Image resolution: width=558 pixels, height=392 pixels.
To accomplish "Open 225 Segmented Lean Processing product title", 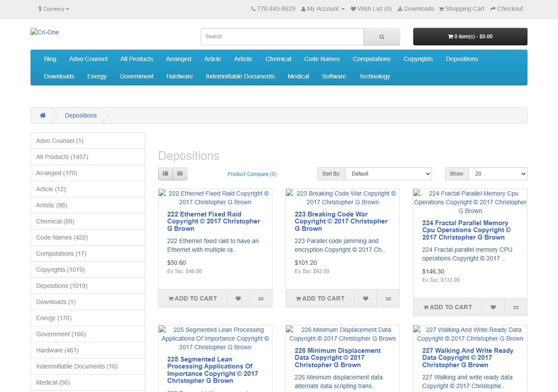I will 213,370.
